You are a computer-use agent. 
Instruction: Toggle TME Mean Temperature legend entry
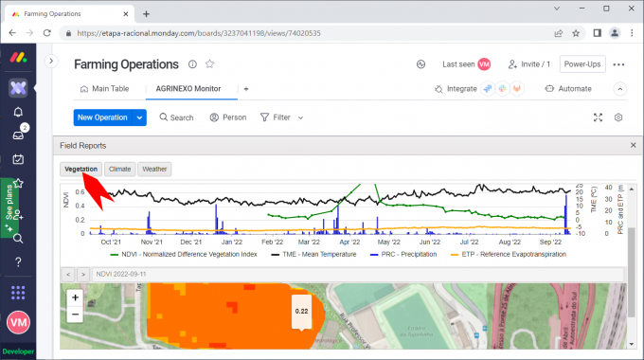pyautogui.click(x=313, y=255)
